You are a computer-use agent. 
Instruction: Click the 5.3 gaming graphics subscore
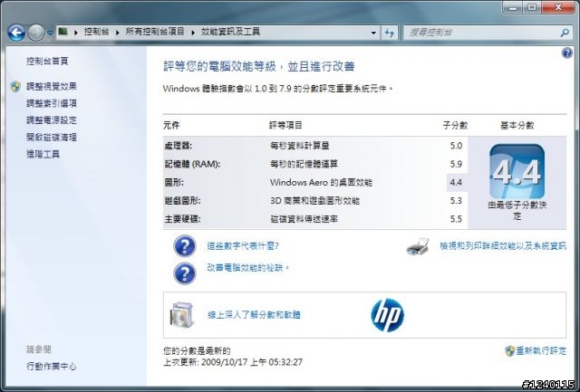click(456, 201)
